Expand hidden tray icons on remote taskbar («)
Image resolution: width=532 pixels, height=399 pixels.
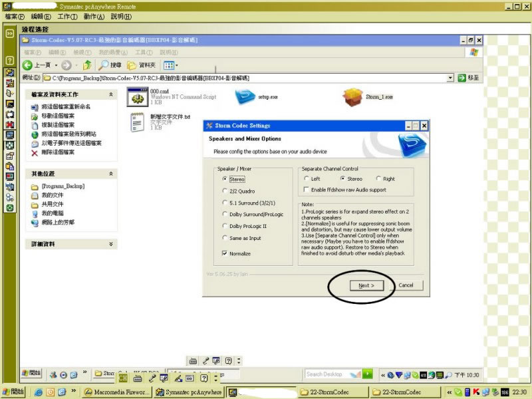click(x=383, y=375)
